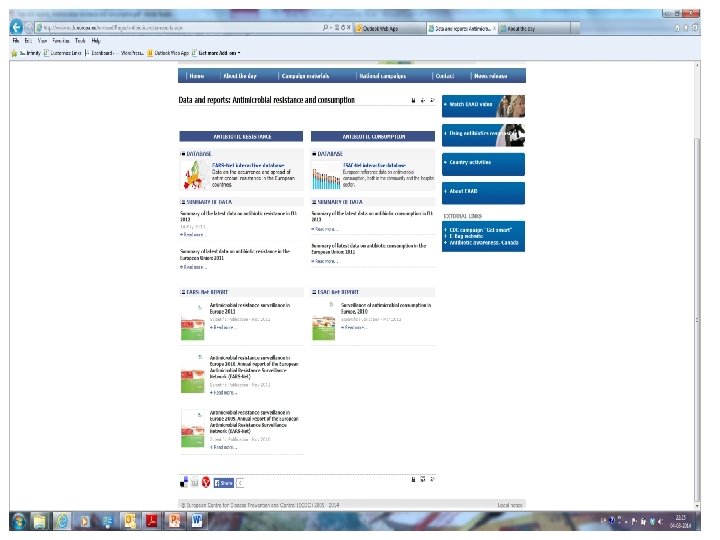Click the Watch EAAD video banner
720x540 pixels.
point(484,106)
